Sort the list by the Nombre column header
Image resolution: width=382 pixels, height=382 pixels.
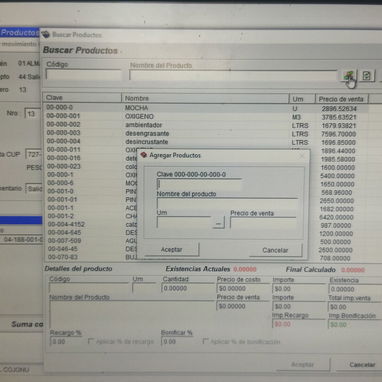point(205,98)
